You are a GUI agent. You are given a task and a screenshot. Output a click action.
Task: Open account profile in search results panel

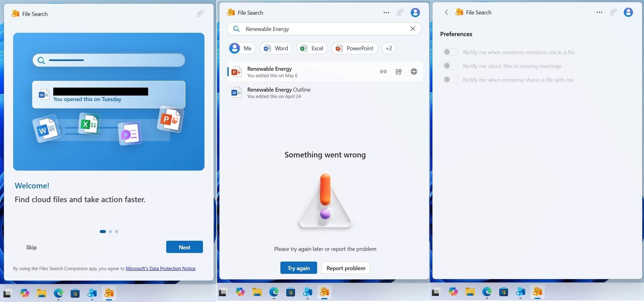click(415, 13)
